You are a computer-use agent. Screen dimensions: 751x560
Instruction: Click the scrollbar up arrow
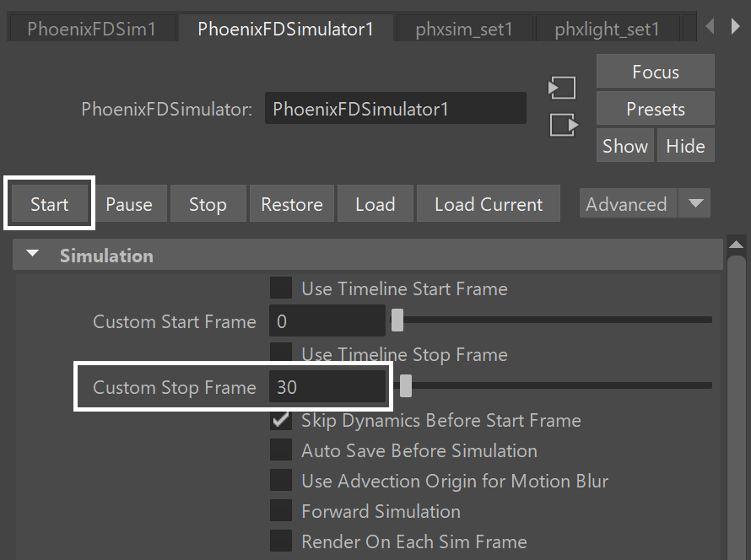(736, 245)
